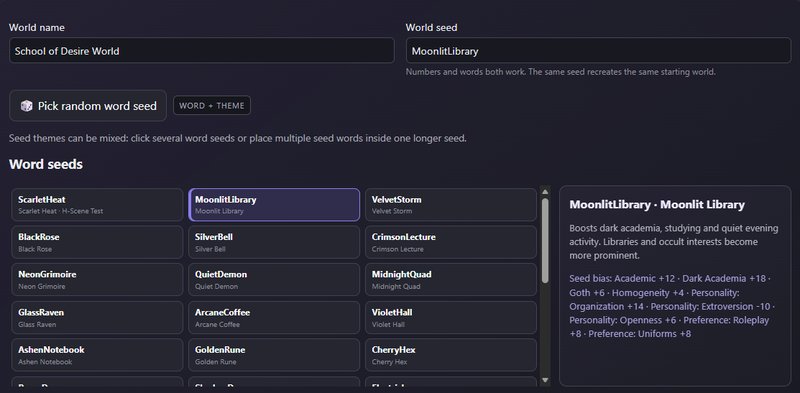
Task: Select the VioletHall word seed
Action: (451, 317)
